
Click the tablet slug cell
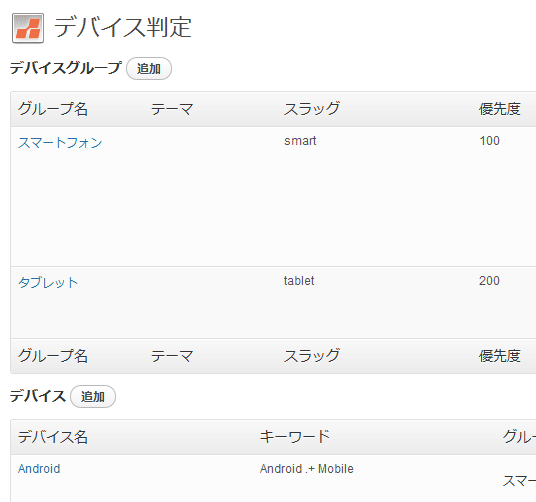pos(299,281)
